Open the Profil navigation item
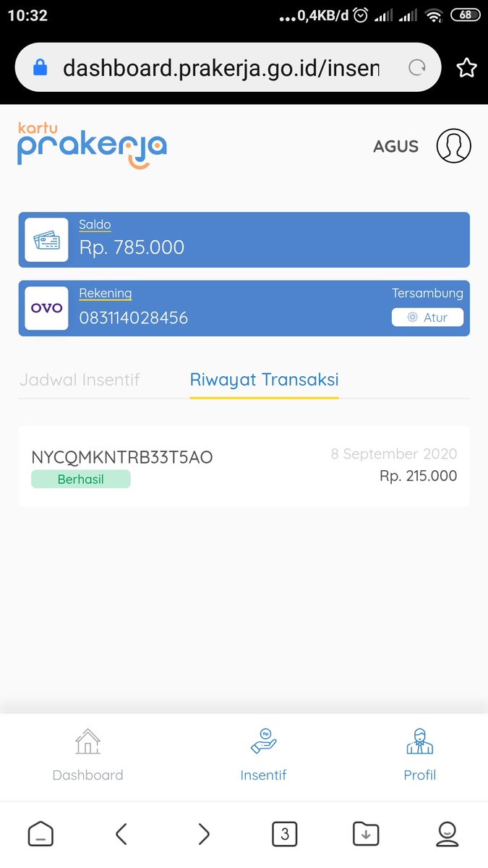 (x=420, y=756)
